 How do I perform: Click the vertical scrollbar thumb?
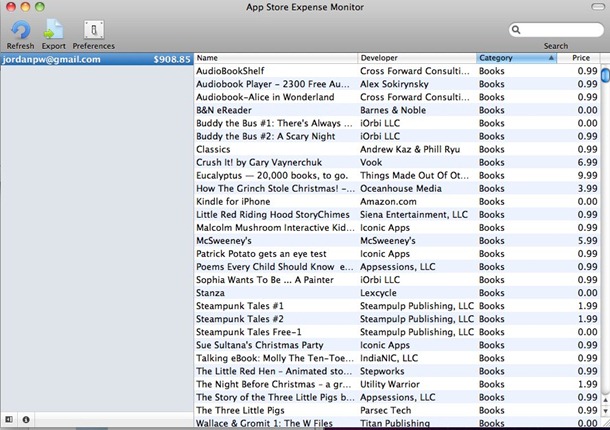point(605,75)
